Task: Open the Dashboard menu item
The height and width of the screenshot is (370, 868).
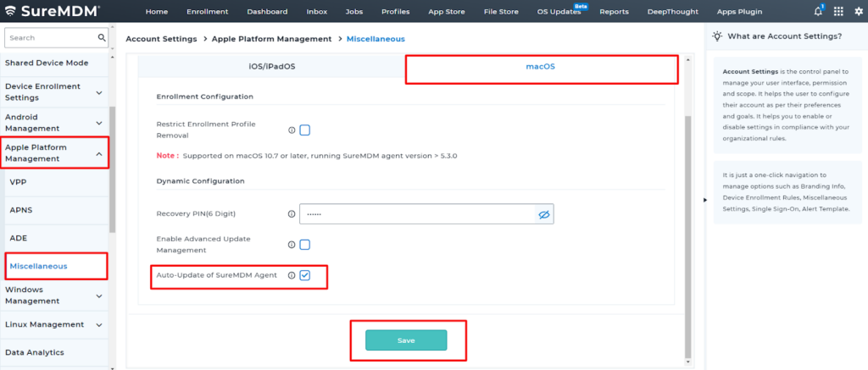Action: pyautogui.click(x=267, y=12)
